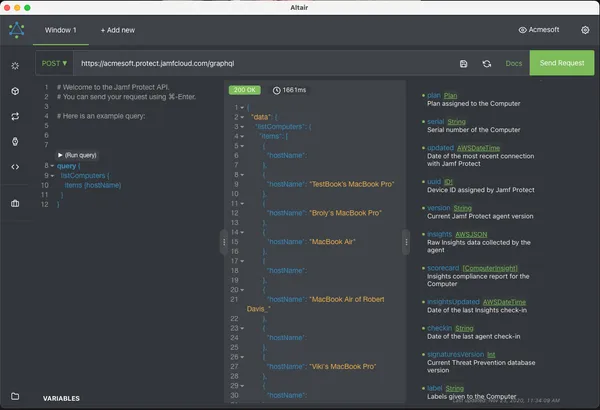600x410 pixels.
Task: Open the ComputerInsight type link
Action: (x=490, y=268)
